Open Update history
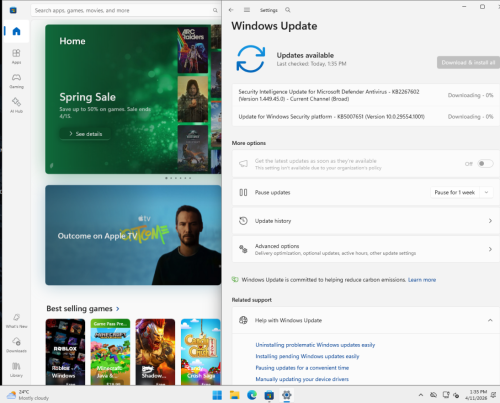Image resolution: width=500 pixels, height=403 pixels. point(366,221)
